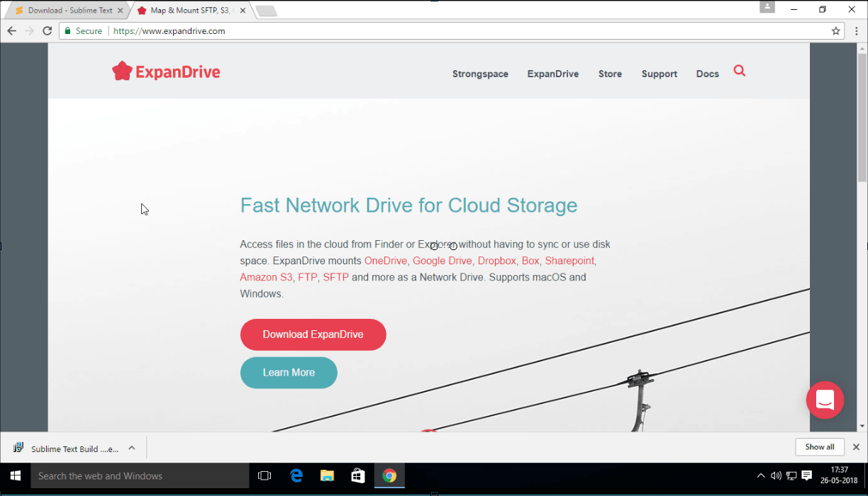This screenshot has height=496, width=868.
Task: Click the page vertical scrollbar thumb
Action: pyautogui.click(x=862, y=117)
